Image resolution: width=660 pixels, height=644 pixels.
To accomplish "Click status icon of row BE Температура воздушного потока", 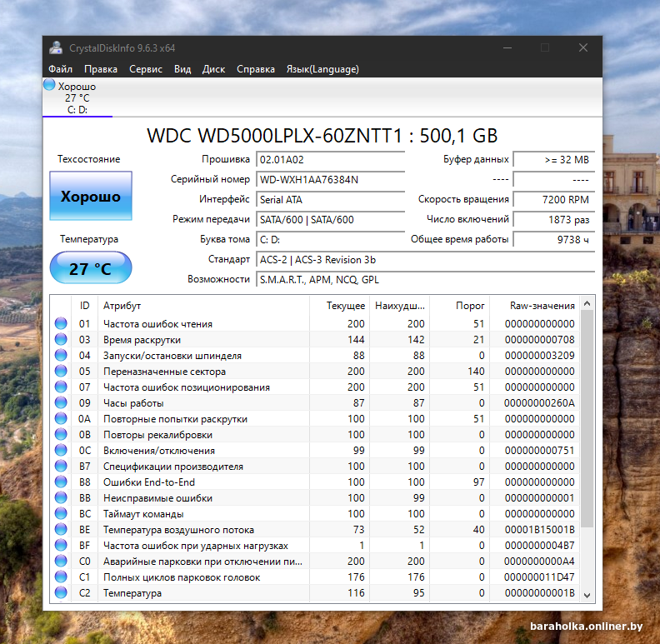I will pos(61,529).
